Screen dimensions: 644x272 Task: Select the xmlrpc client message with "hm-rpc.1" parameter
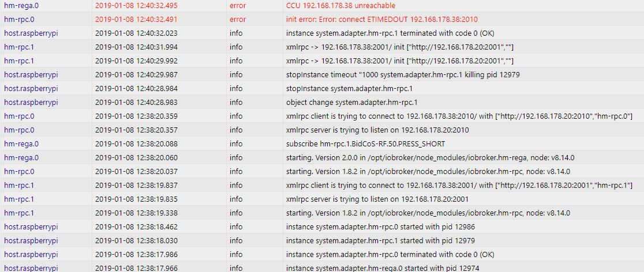(459, 185)
